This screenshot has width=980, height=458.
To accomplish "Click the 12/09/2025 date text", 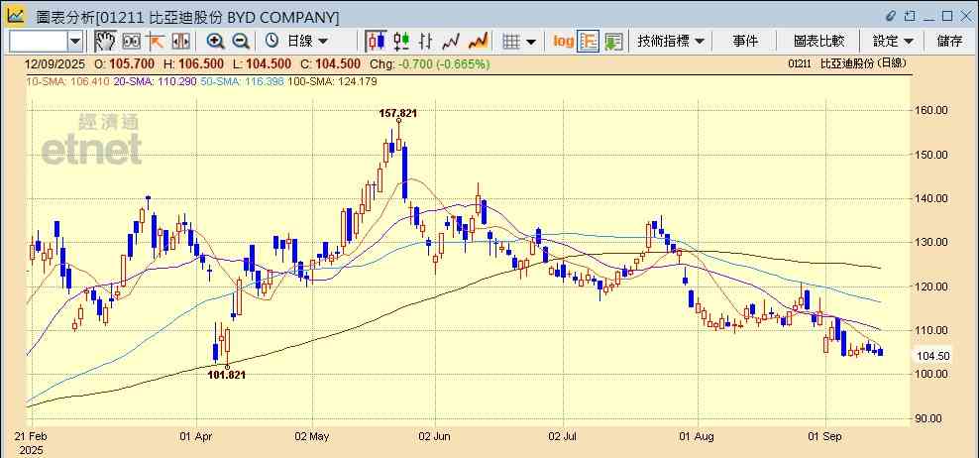I will 54,63.
